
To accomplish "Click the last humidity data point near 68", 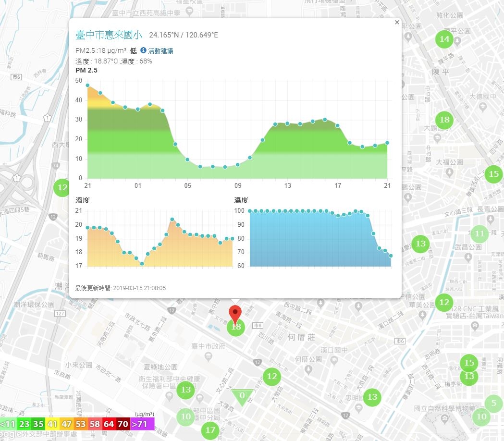I will point(391,256).
